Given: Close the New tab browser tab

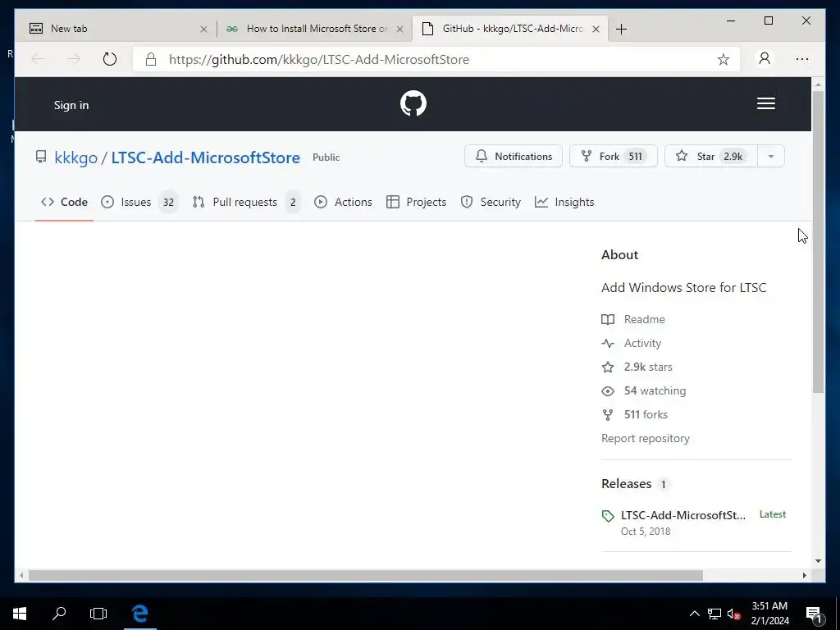Looking at the screenshot, I should click(x=203, y=30).
